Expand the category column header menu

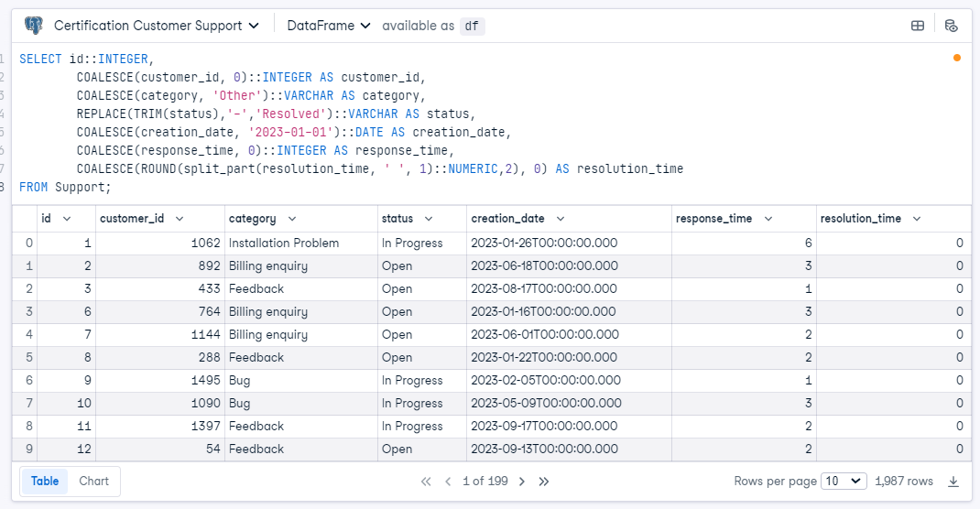[x=291, y=219]
